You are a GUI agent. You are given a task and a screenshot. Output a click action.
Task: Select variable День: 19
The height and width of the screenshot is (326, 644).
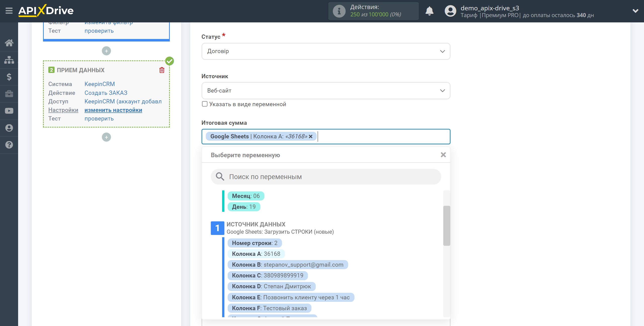(x=244, y=207)
